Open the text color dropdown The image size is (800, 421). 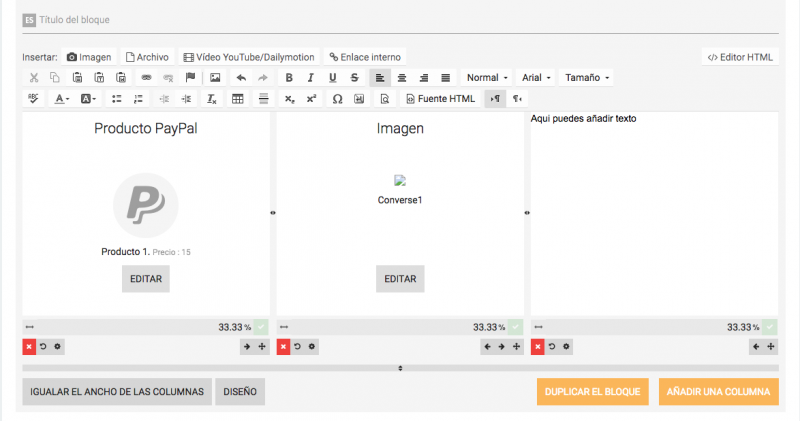pyautogui.click(x=62, y=99)
